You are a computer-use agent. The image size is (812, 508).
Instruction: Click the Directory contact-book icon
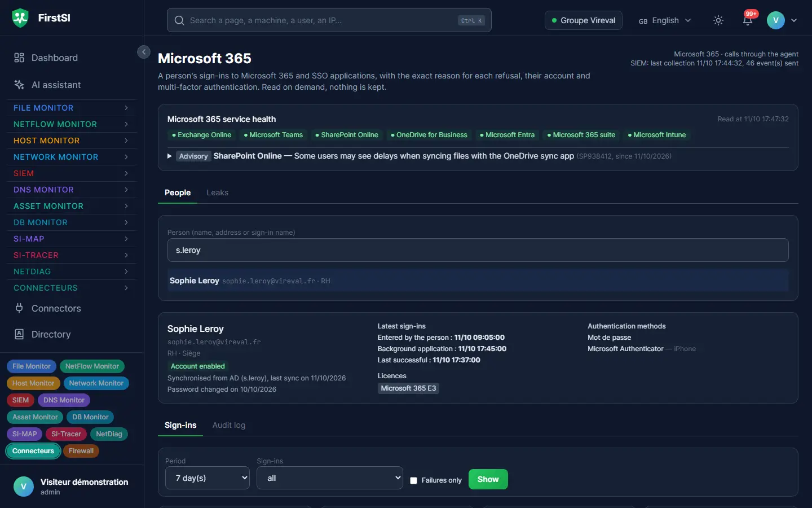(19, 334)
